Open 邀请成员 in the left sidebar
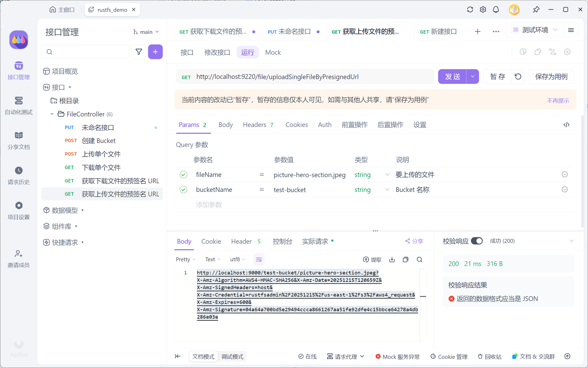This screenshot has width=588, height=368. (19, 259)
